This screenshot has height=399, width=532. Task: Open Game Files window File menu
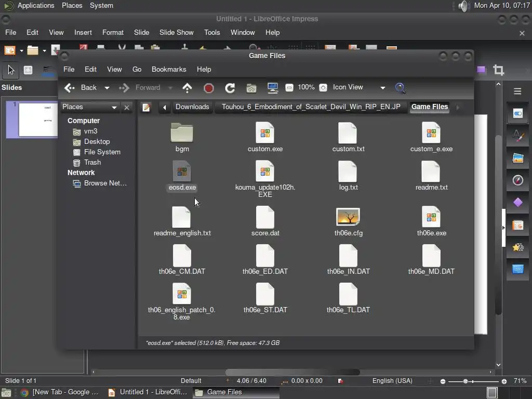[69, 69]
